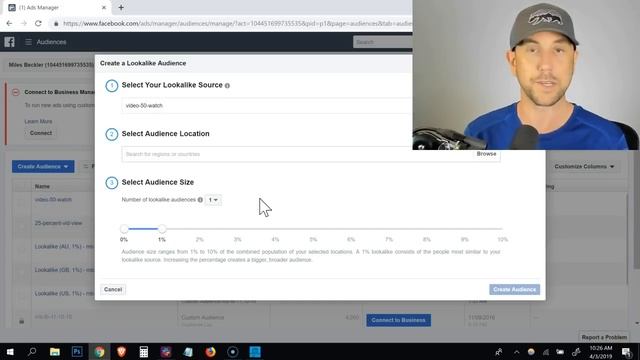Image resolution: width=640 pixels, height=360 pixels.
Task: Reload the page with refresh icon
Action: [x=38, y=24]
